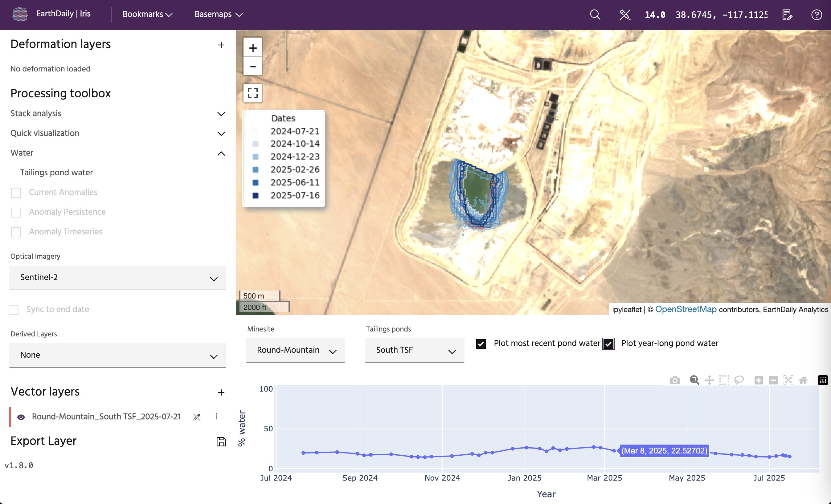Select the plot lasso select tool

739,380
